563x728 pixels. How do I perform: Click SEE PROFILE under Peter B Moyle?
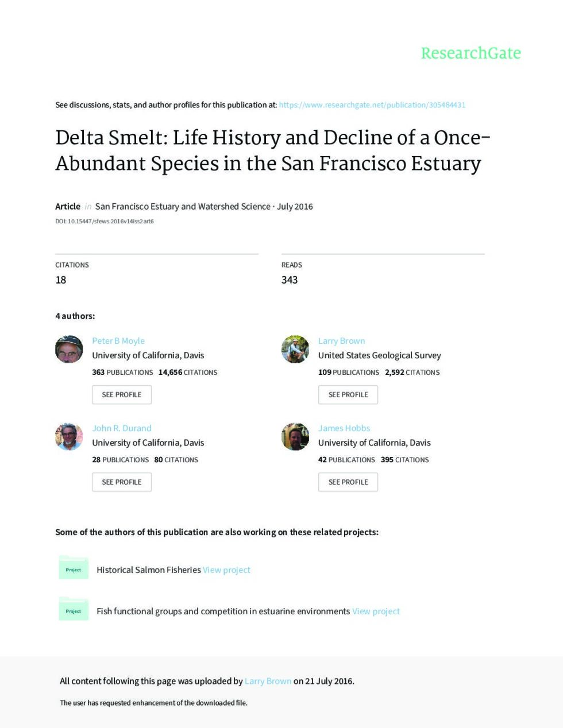click(122, 394)
